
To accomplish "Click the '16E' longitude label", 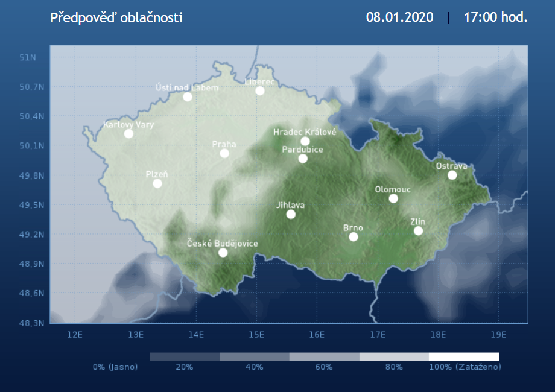I will pyautogui.click(x=317, y=334).
